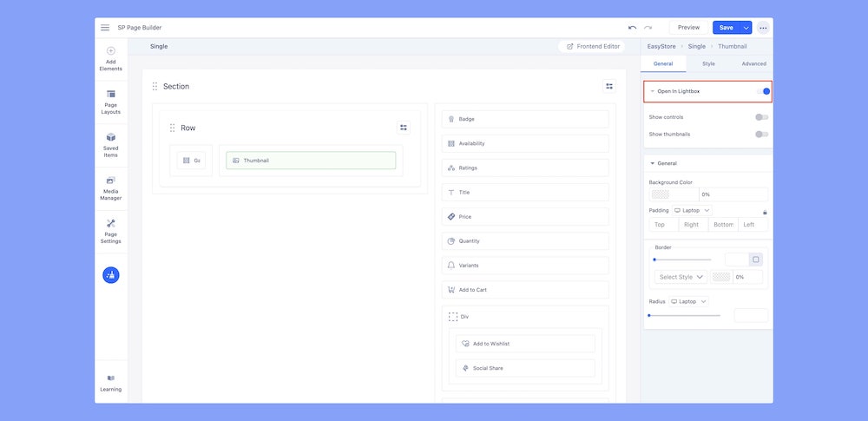Toggle Show thumbnails switch

tap(762, 134)
